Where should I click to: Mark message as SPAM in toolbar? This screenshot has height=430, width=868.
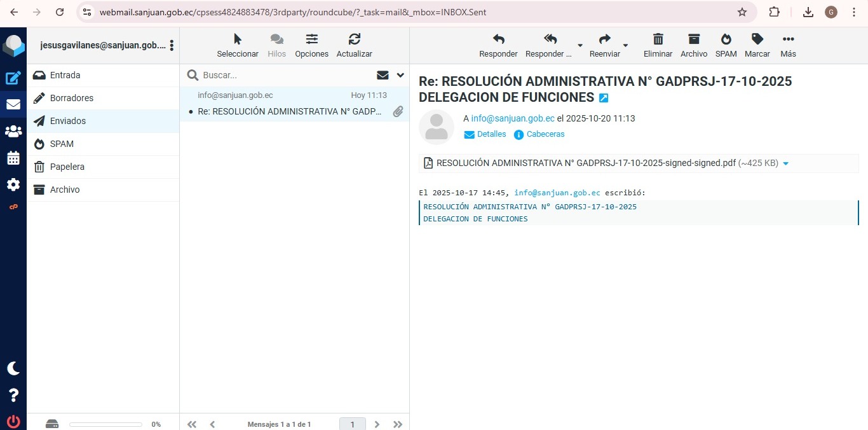pyautogui.click(x=726, y=45)
